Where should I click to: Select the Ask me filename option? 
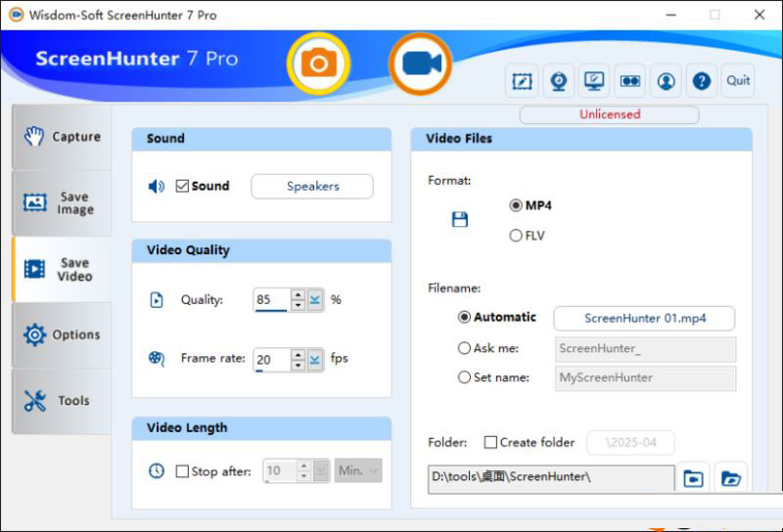(x=464, y=348)
